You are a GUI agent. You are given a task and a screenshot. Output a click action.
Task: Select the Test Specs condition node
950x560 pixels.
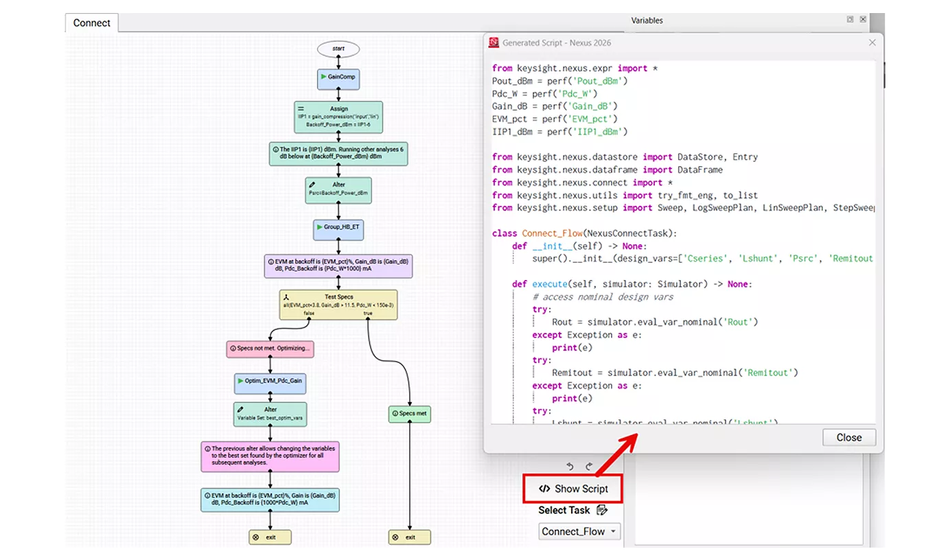pos(338,304)
